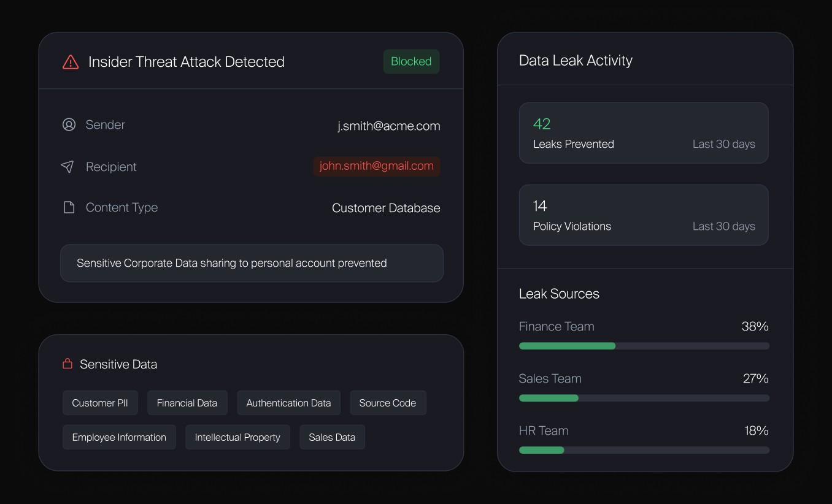832x504 pixels.
Task: Click the Sender field label
Action: 105,124
